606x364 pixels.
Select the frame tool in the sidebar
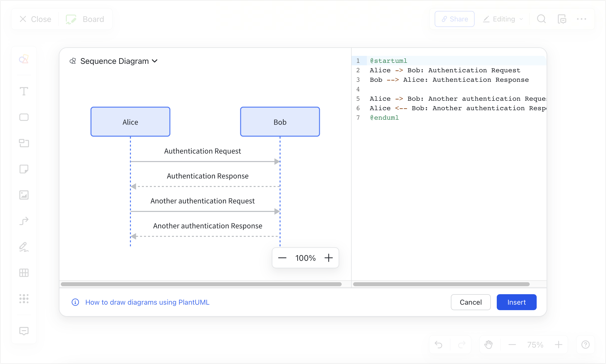[24, 143]
